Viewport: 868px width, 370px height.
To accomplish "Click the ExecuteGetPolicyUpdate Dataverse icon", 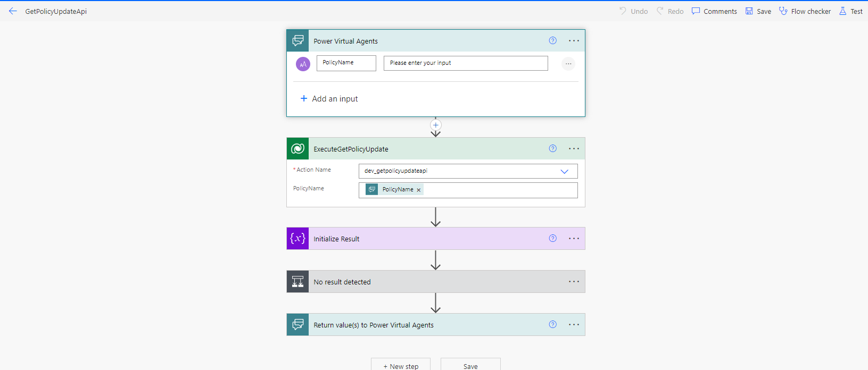I will 298,149.
